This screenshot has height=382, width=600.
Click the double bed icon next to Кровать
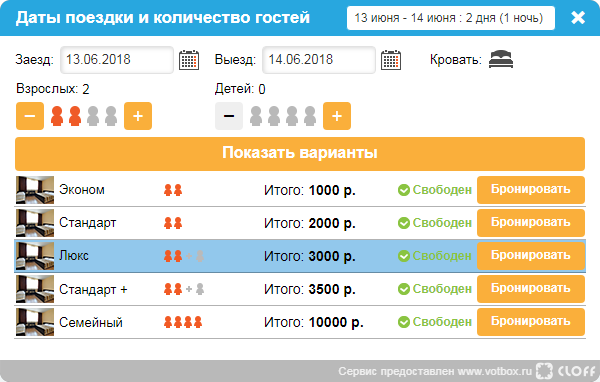pos(501,59)
